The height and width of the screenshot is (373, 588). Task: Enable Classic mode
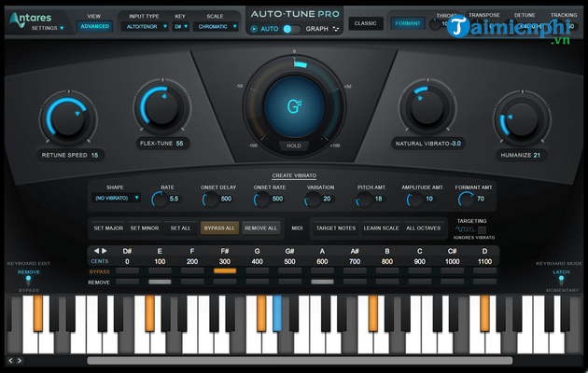(365, 23)
